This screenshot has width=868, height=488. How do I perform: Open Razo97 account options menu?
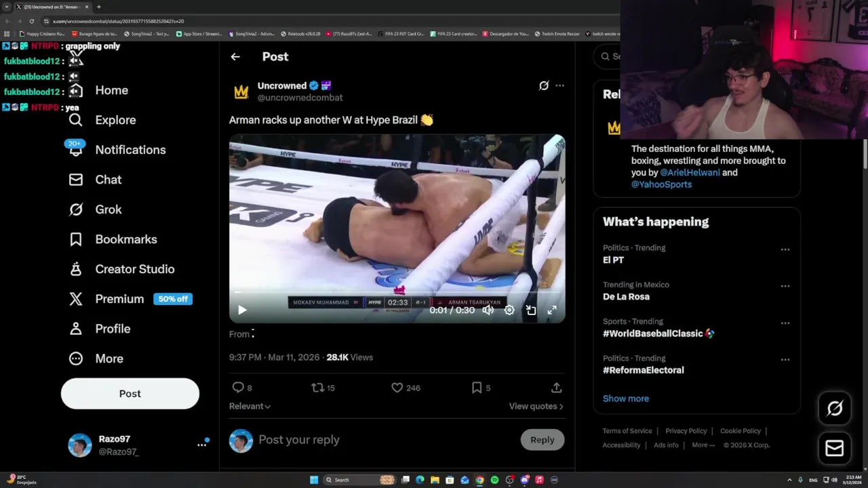pos(202,445)
